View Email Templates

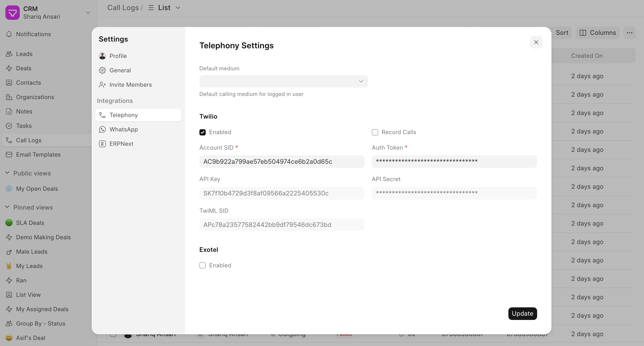click(x=38, y=154)
